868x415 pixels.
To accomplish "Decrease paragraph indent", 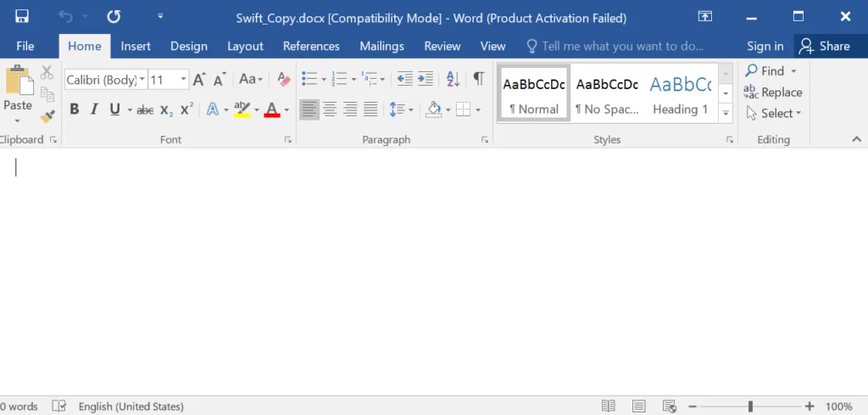I will click(x=404, y=79).
